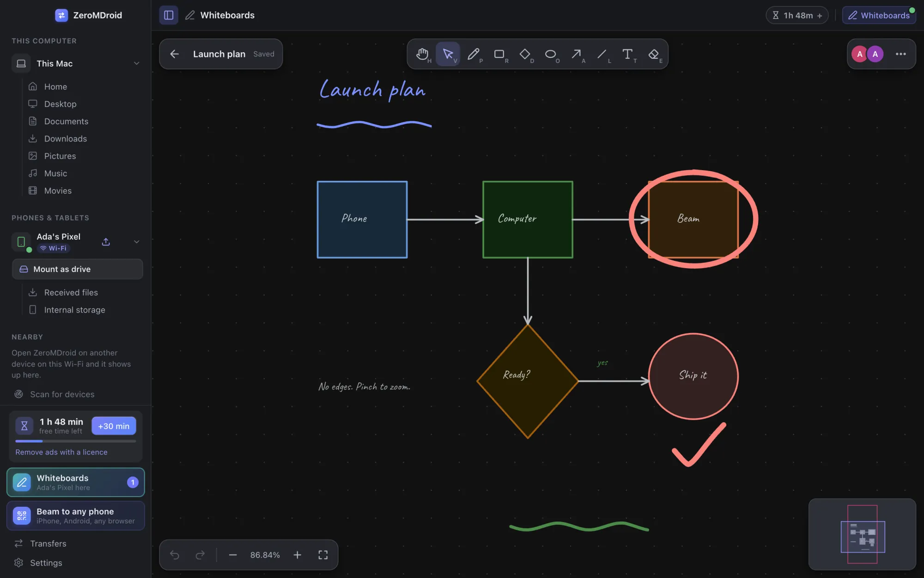
Task: Pick the Diamond shape tool
Action: pos(525,54)
